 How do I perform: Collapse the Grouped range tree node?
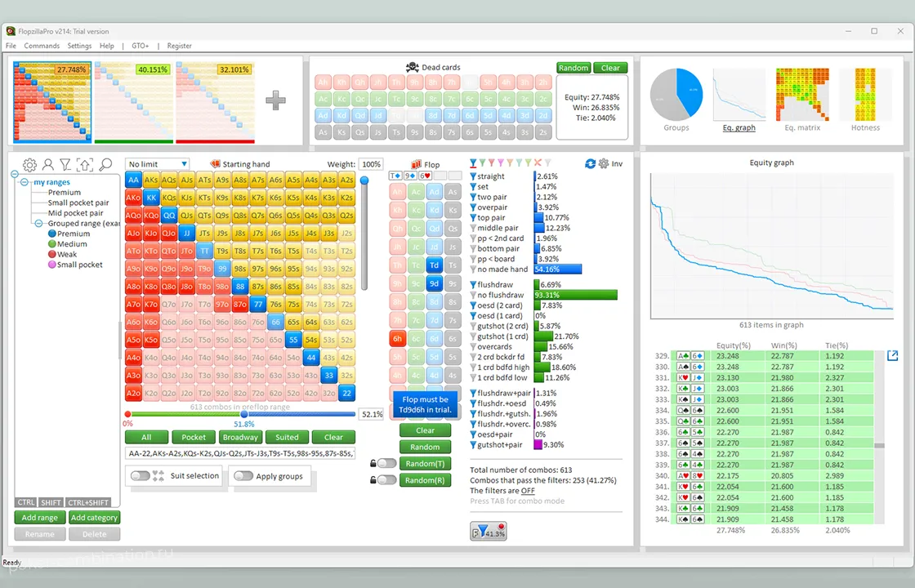[x=38, y=223]
